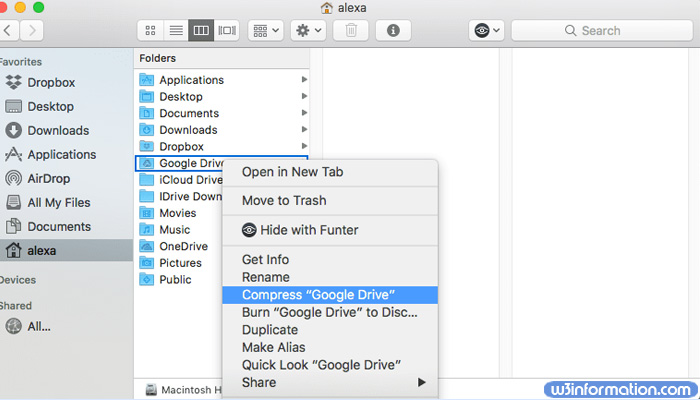Choose Get Info from context menu

click(x=330, y=260)
